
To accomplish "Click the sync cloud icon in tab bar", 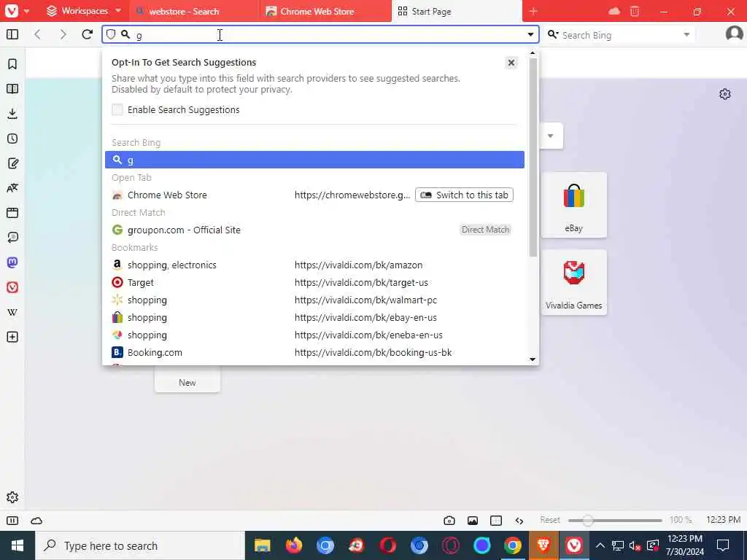I will [x=614, y=11].
